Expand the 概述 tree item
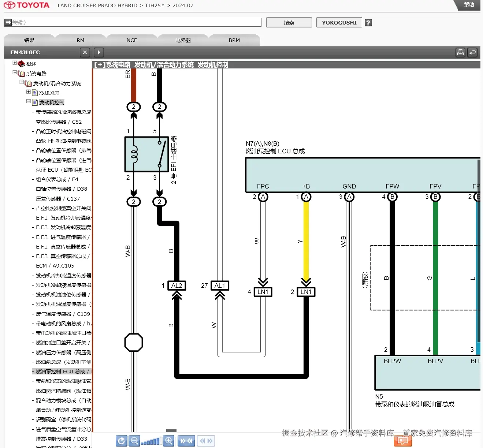This screenshot has width=483, height=448. pyautogui.click(x=15, y=63)
